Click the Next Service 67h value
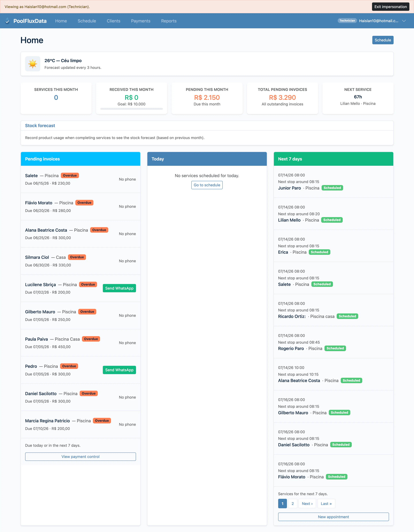Screen dimensions: 414x532 358,97
